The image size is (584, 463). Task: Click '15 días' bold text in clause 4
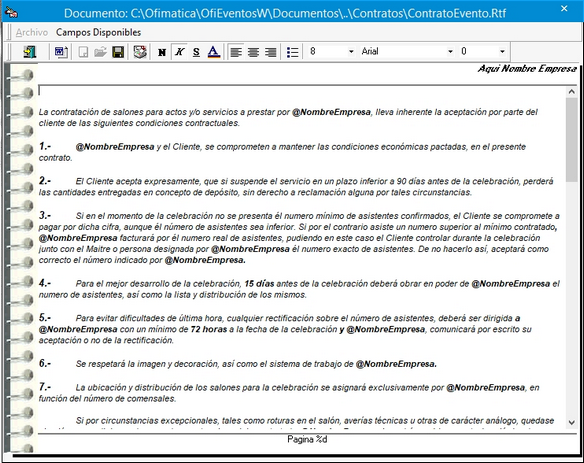pos(259,283)
